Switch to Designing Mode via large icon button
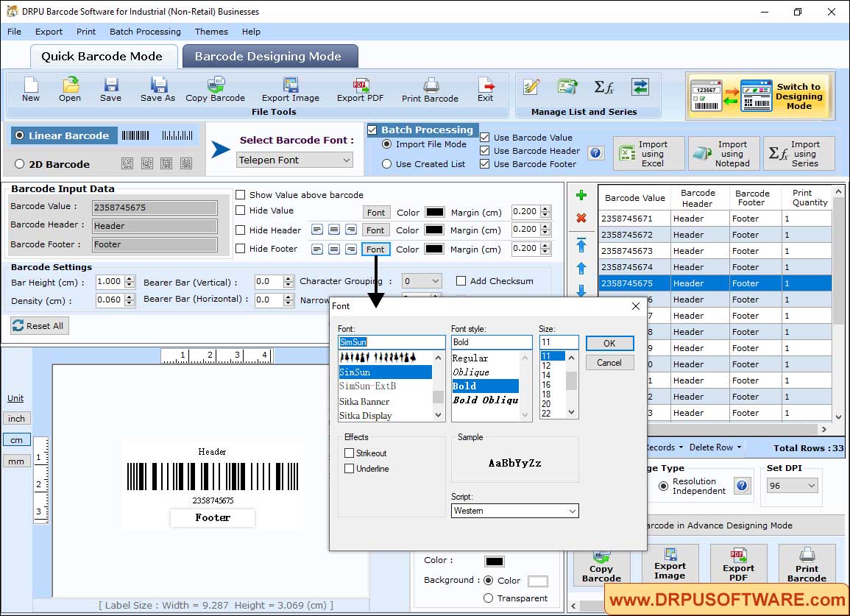Viewport: 850px width, 616px height. point(759,96)
